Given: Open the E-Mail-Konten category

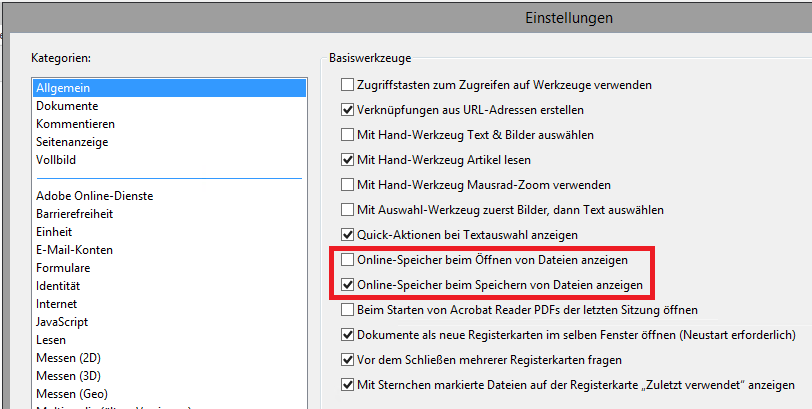Looking at the screenshot, I should (x=74, y=250).
